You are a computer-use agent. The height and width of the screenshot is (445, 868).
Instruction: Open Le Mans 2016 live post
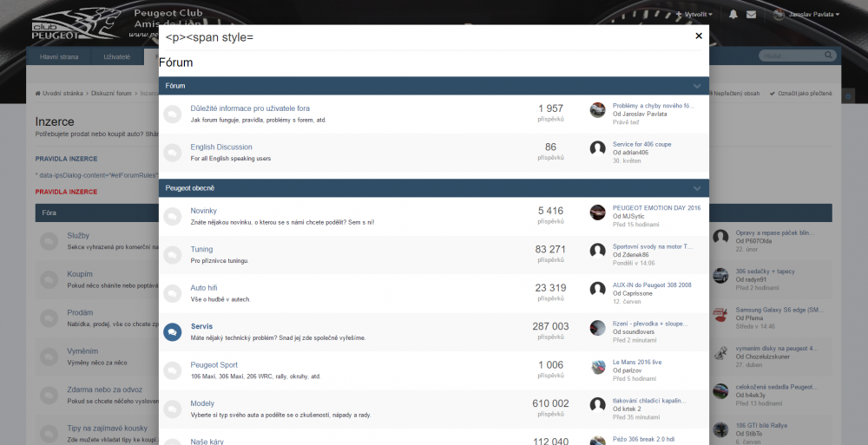(637, 362)
